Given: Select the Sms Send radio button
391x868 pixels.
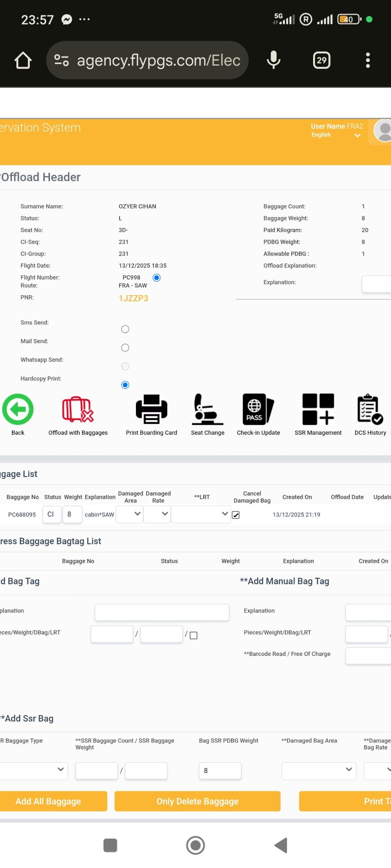Looking at the screenshot, I should (x=125, y=329).
